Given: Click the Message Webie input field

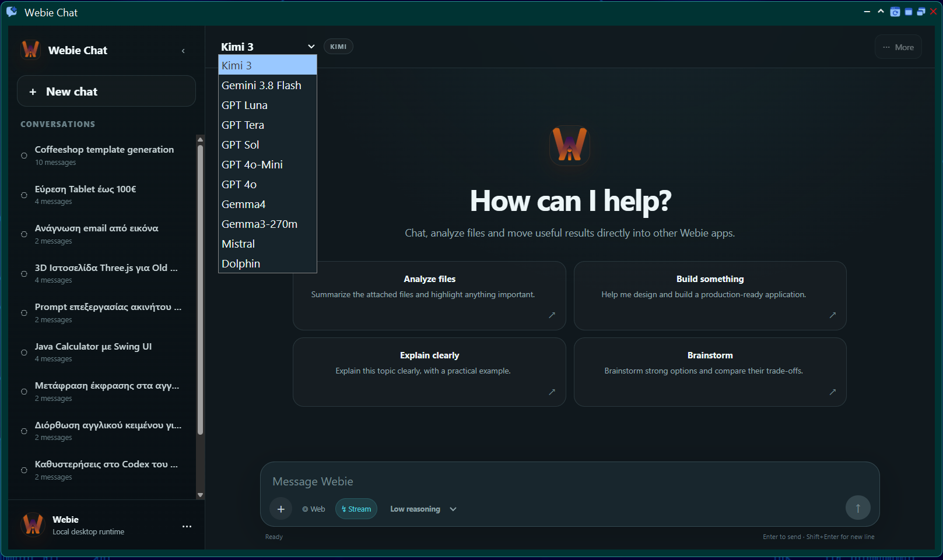Looking at the screenshot, I should (x=569, y=481).
